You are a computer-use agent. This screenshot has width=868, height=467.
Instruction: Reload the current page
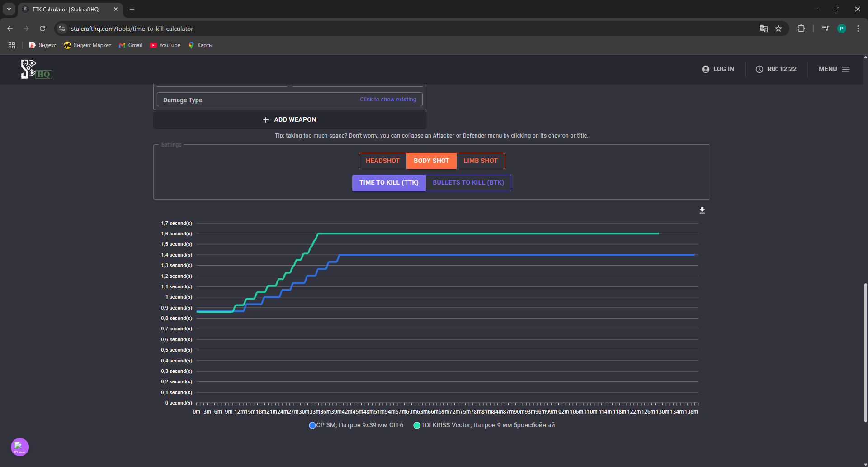tap(42, 29)
